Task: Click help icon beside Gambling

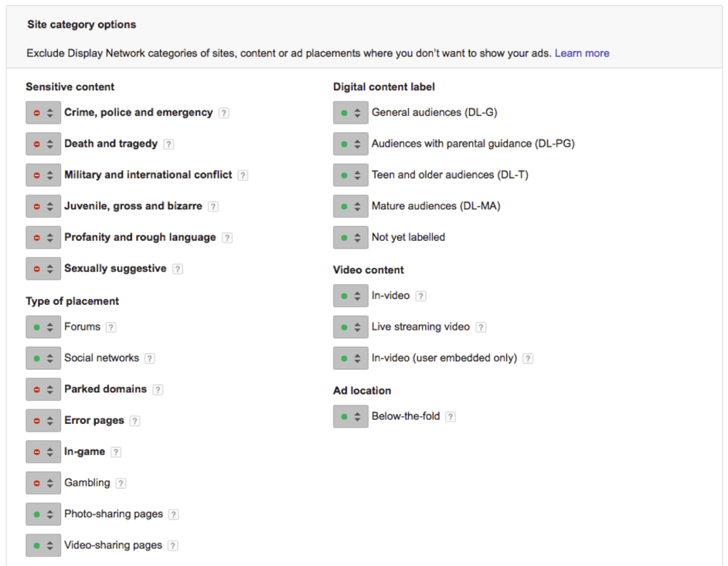Action: 121,483
